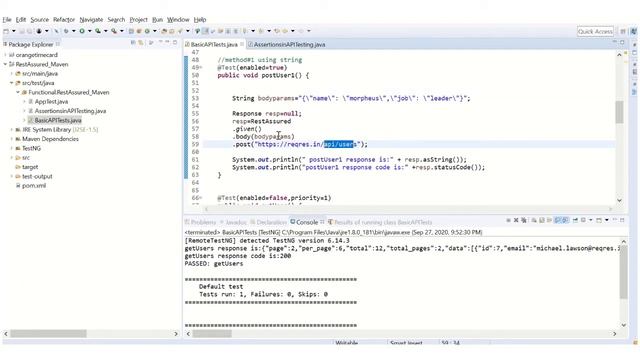Image resolution: width=640 pixels, height=360 pixels.
Task: Close the BasicAPITests.java editor tab
Action: (x=242, y=44)
